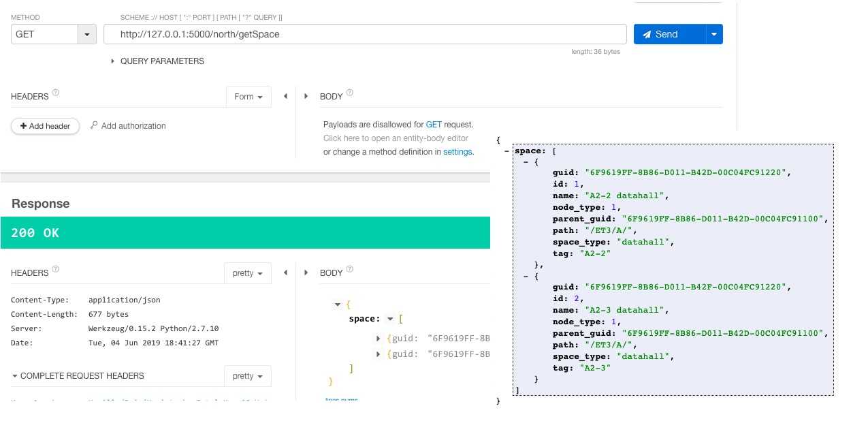Screen dimensions: 868x421
Task: Open the settings link in body notice
Action: (457, 152)
